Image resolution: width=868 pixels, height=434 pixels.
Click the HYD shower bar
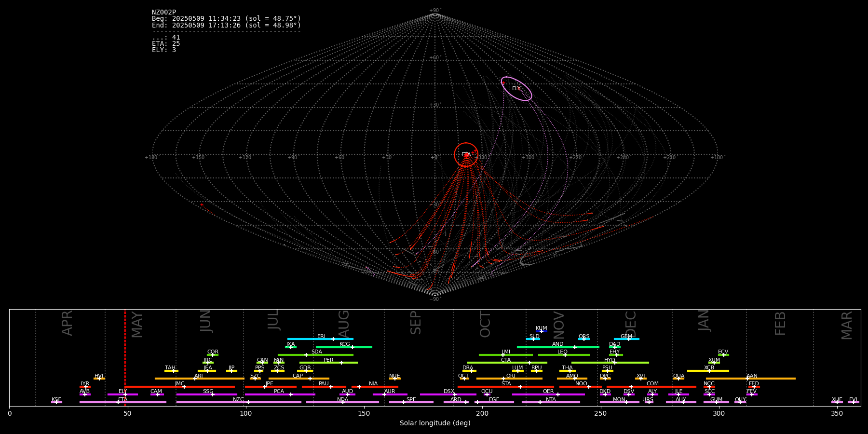coord(610,363)
